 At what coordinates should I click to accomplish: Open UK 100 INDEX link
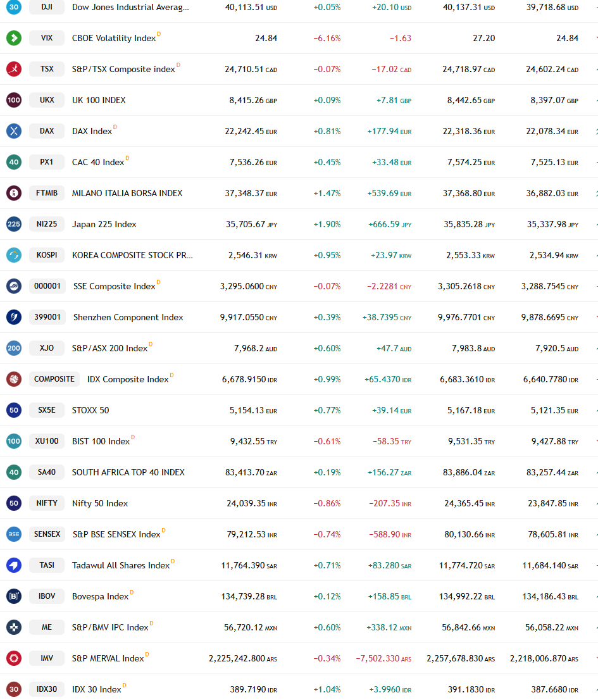(99, 100)
